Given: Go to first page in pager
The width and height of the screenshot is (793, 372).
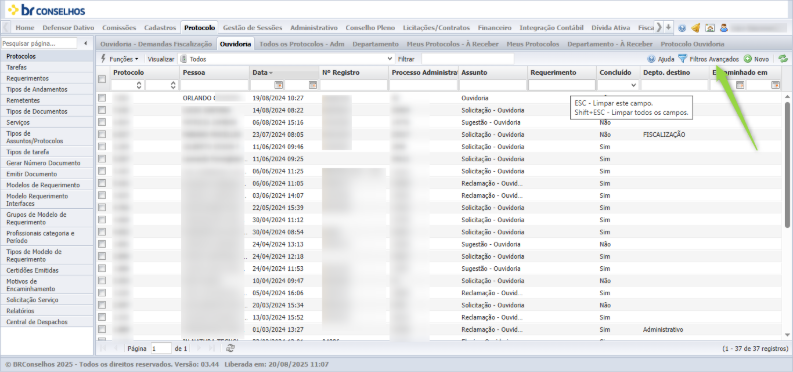Looking at the screenshot, I should click(103, 348).
